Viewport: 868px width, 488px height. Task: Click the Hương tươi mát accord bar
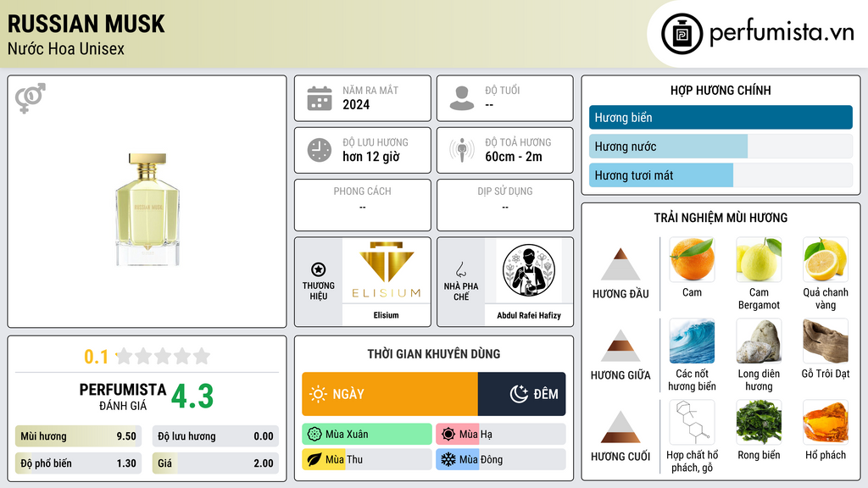(x=721, y=175)
